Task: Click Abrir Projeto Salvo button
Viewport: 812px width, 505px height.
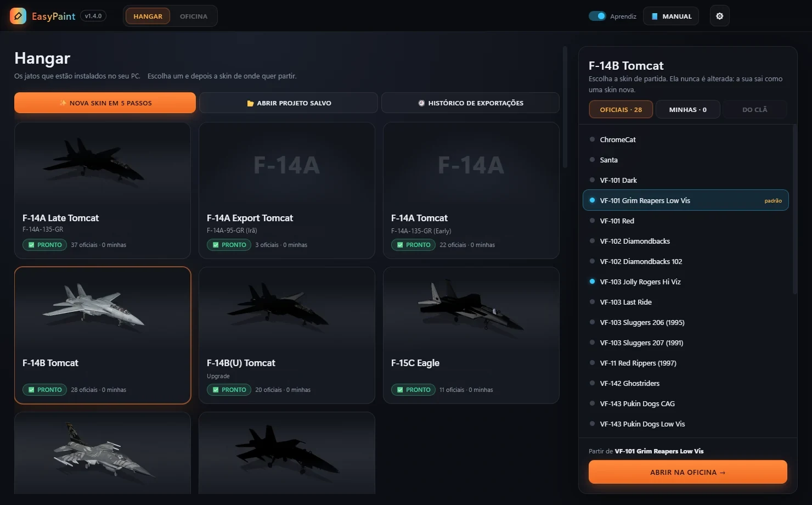Action: 289,103
